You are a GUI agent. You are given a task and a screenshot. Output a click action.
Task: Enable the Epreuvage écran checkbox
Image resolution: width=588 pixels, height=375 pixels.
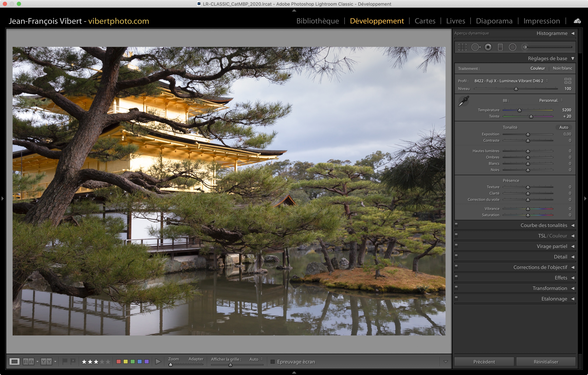click(x=273, y=362)
